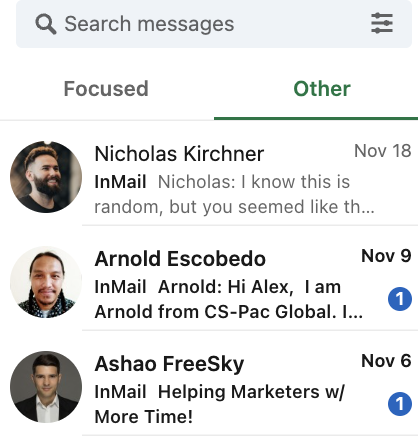Click the InMail label on Nicholas's message
Screen dimensions: 418x436
pos(120,182)
